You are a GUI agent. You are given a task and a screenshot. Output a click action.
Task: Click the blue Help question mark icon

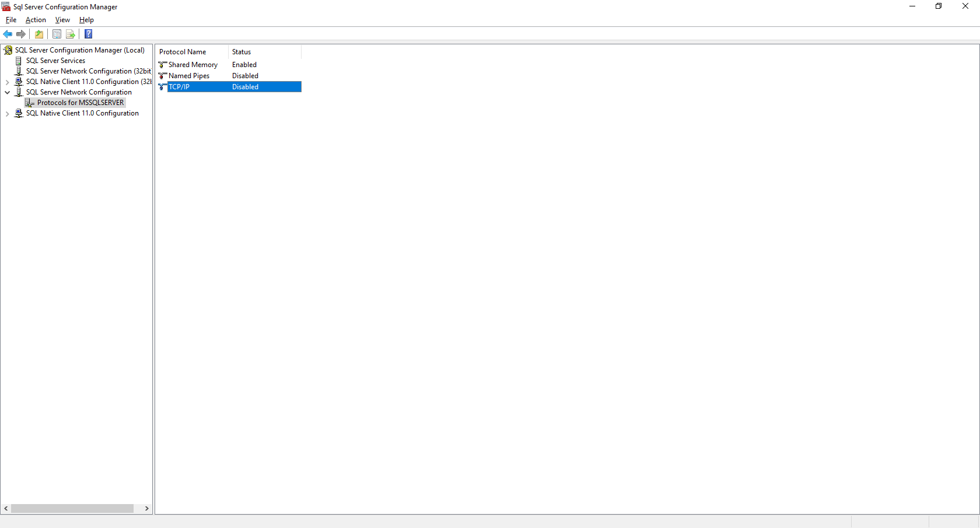[x=89, y=34]
